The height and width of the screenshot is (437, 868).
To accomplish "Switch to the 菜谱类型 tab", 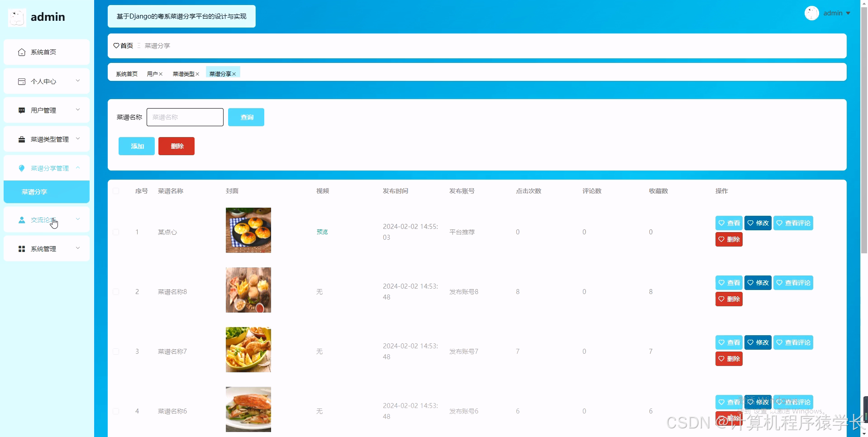I will [x=183, y=74].
